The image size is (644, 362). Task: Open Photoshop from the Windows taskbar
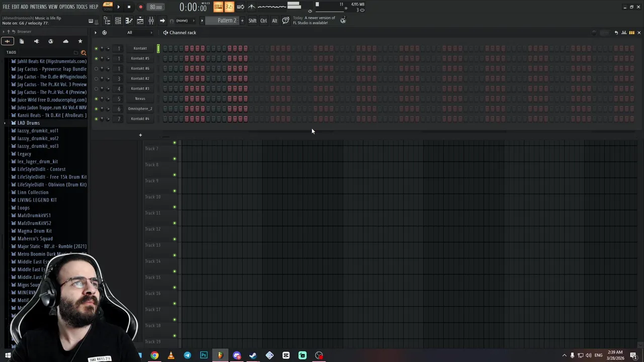click(x=204, y=355)
